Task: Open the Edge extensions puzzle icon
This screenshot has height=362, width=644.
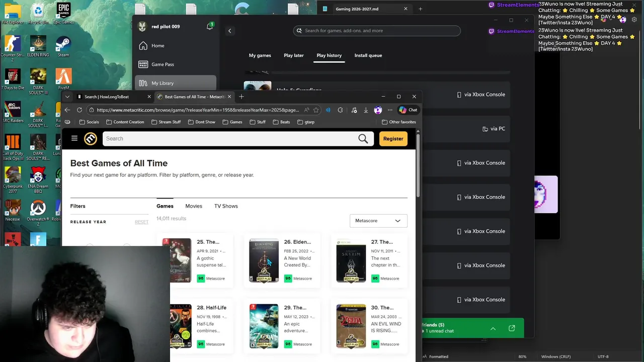Action: pyautogui.click(x=340, y=110)
